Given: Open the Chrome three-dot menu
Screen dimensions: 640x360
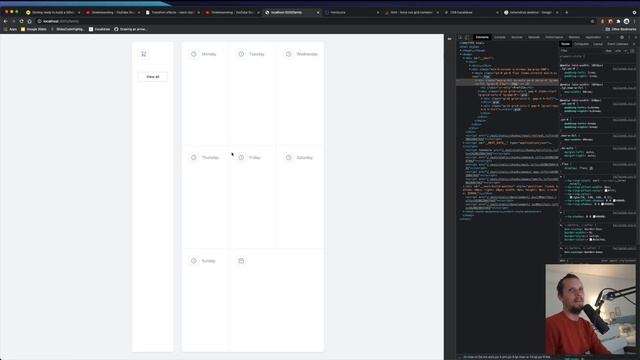Looking at the screenshot, I should point(634,21).
